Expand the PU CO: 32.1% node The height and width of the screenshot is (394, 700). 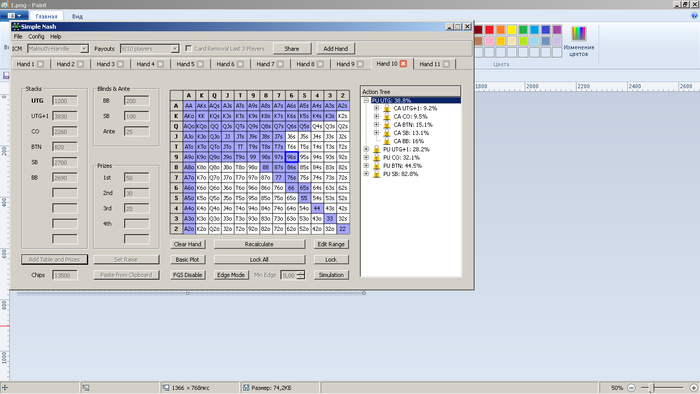(366, 158)
